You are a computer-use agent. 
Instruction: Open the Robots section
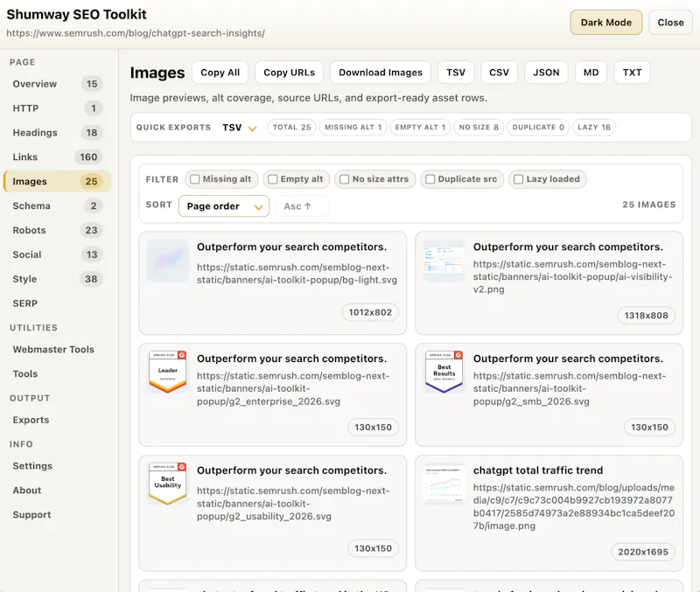pos(57,230)
